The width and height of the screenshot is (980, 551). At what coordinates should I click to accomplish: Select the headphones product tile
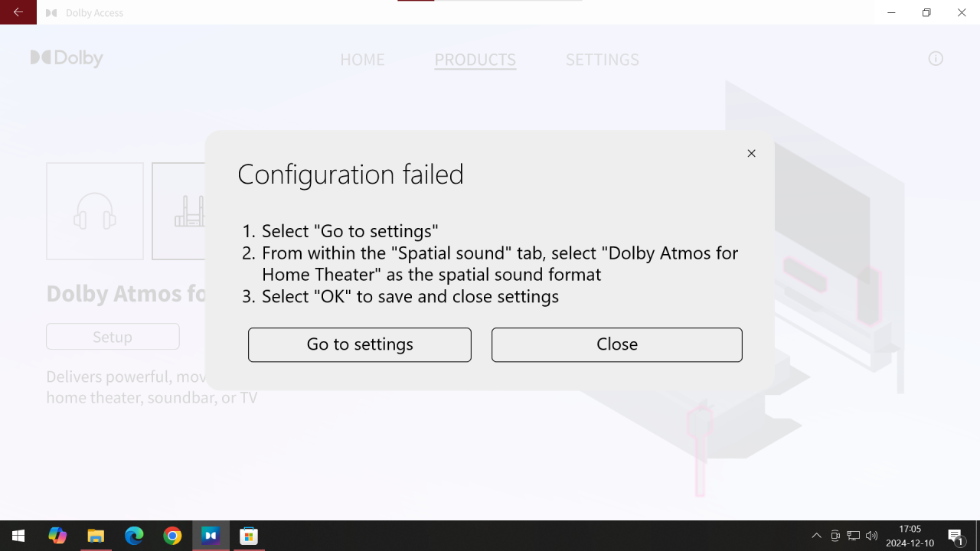(x=95, y=211)
